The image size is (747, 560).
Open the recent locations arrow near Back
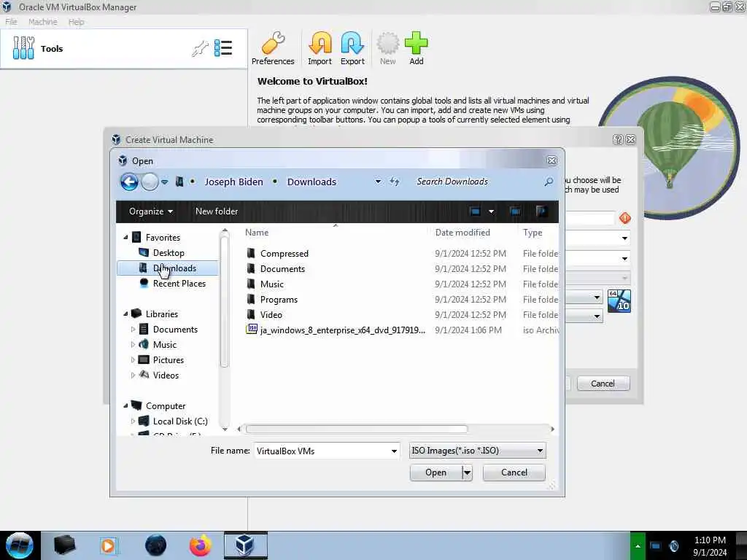tap(164, 182)
